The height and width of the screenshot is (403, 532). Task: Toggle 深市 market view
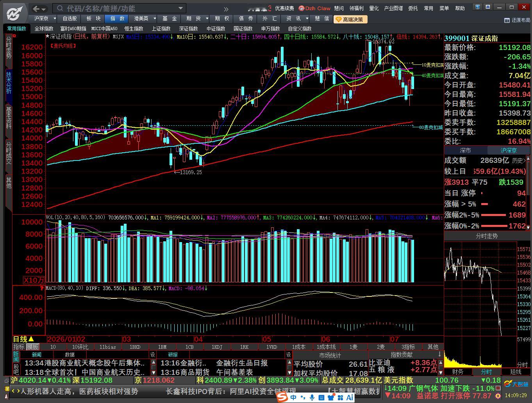(x=466, y=150)
